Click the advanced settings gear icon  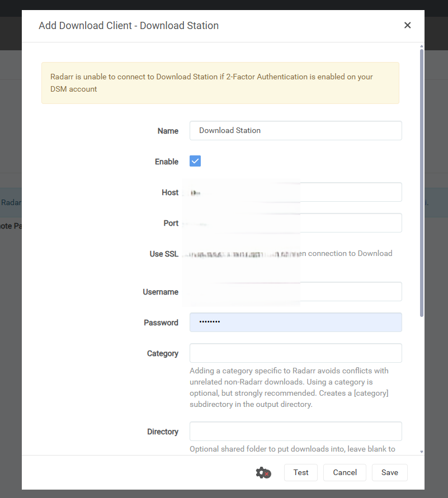tap(263, 472)
